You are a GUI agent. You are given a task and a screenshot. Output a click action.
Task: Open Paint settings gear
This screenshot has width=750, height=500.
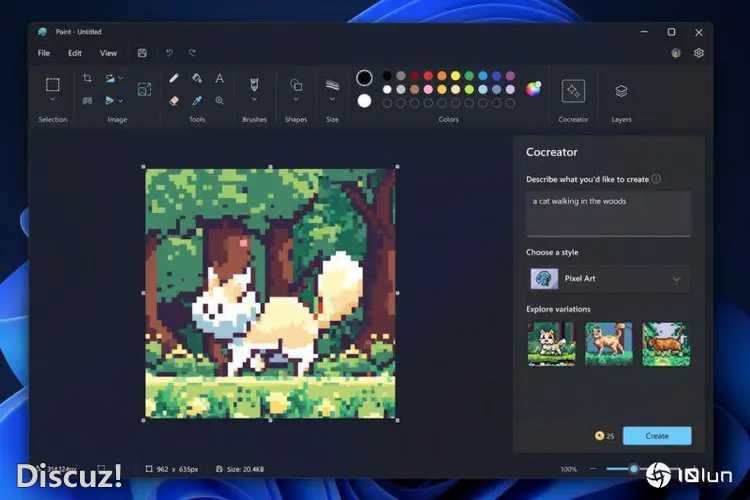coord(699,53)
